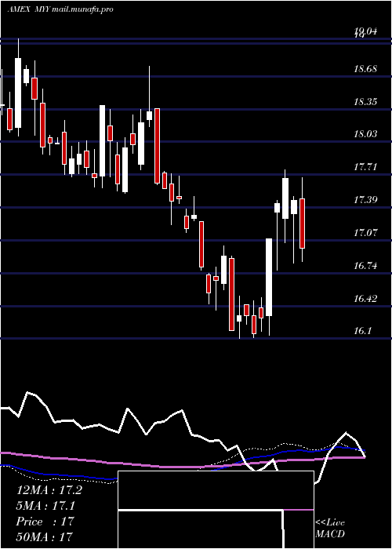Screen dimensions: 392x549
Task: Click the Price : 17 reading
Action: tap(45, 522)
